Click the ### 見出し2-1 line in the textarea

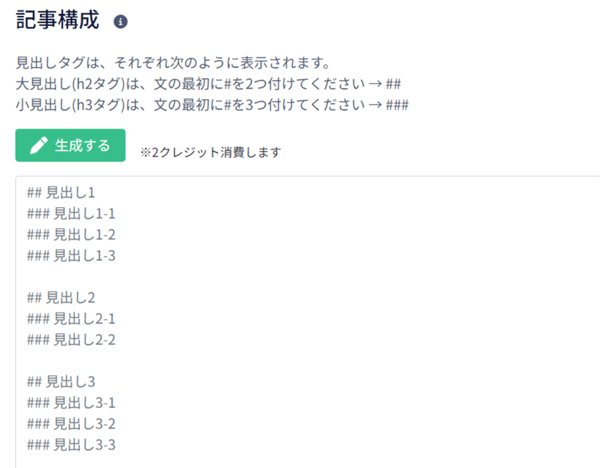(x=71, y=319)
